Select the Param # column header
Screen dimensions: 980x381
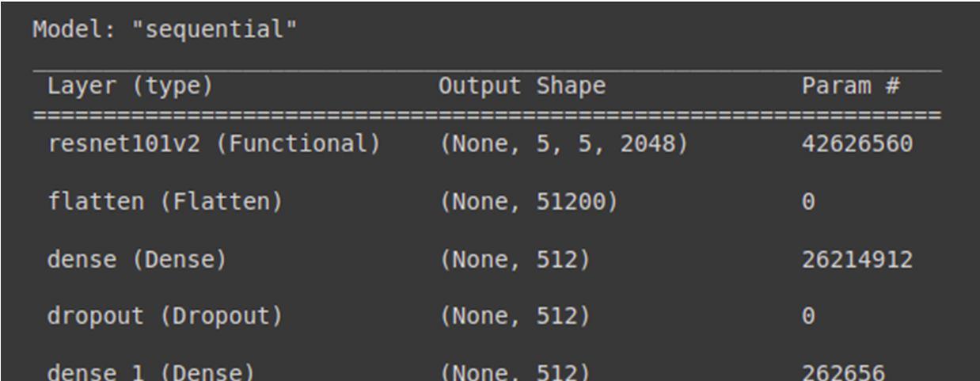tap(851, 86)
